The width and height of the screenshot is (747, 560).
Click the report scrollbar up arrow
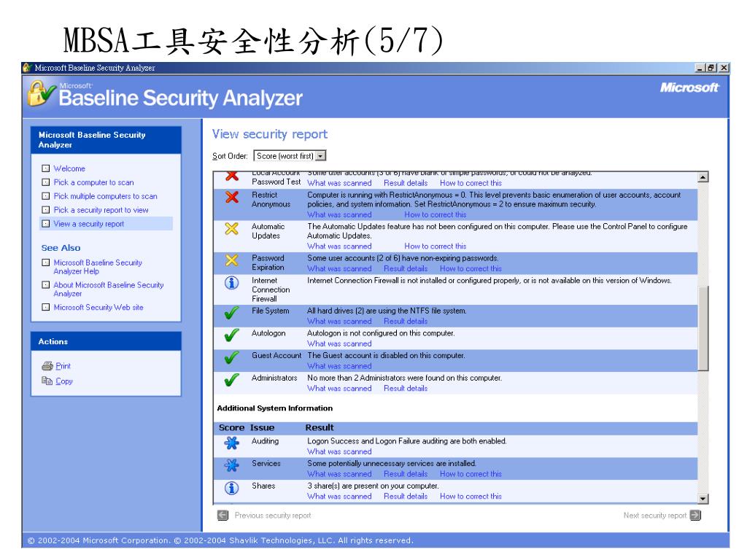pyautogui.click(x=703, y=177)
